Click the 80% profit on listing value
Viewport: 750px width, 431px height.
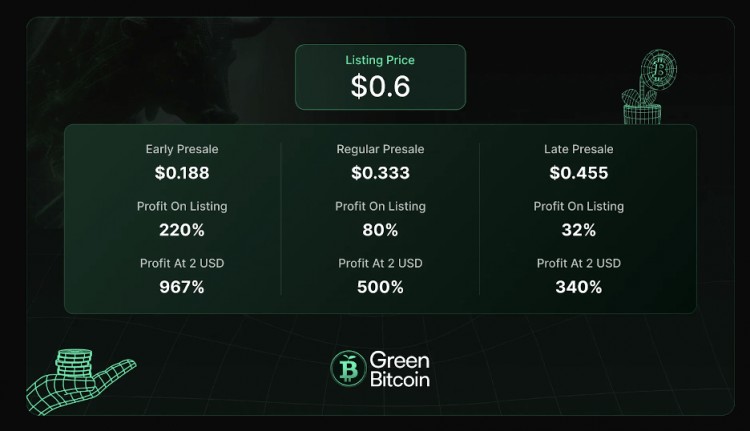click(x=380, y=230)
